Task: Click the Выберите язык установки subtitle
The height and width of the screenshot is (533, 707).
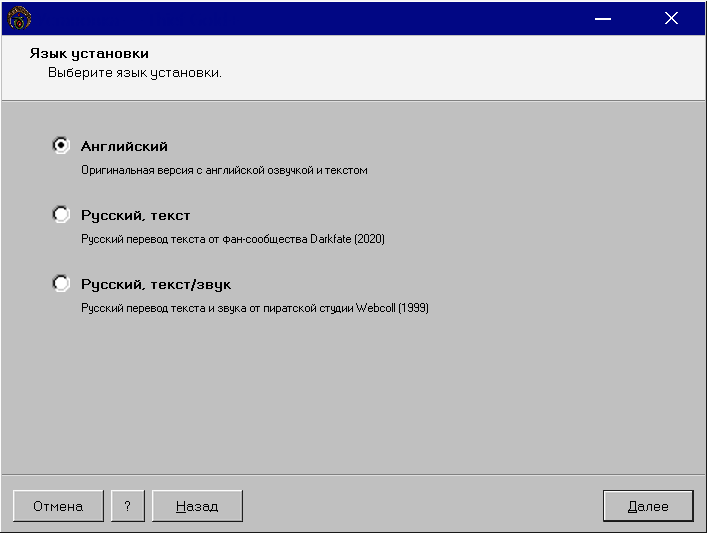Action: [x=135, y=73]
